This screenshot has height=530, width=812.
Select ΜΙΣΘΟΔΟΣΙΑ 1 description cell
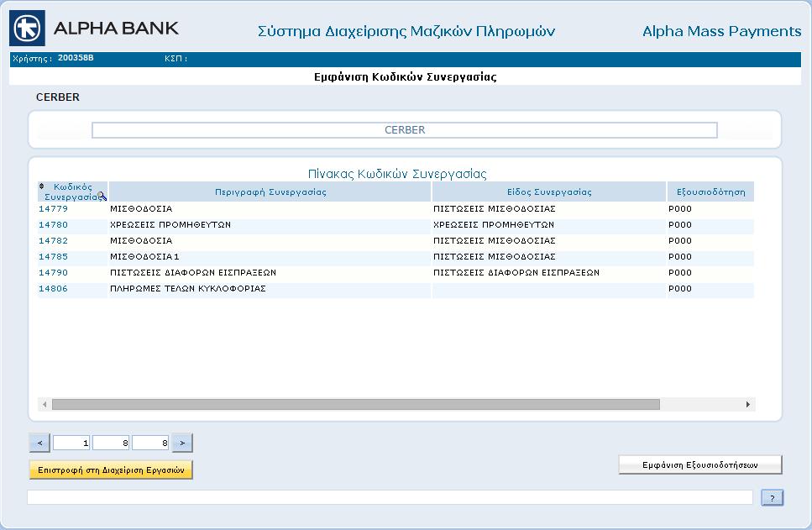tap(270, 257)
